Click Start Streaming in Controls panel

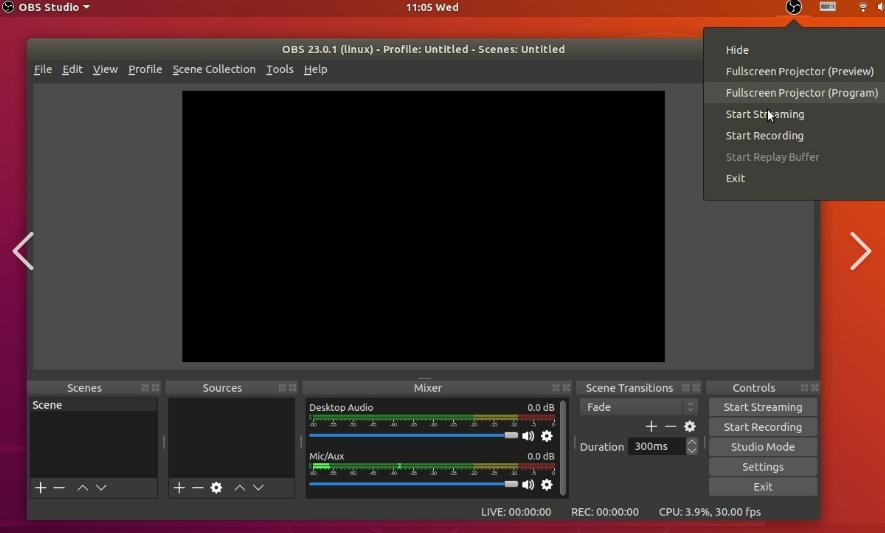[x=763, y=407]
